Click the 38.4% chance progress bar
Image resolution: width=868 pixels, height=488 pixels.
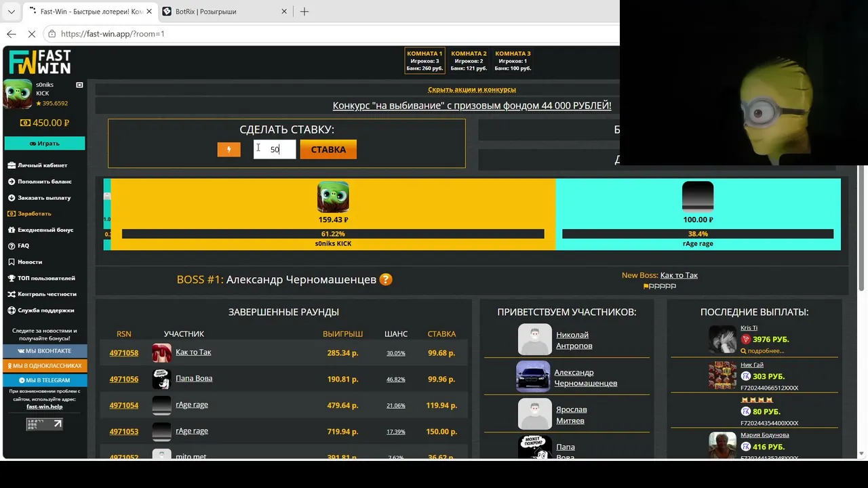pos(698,234)
